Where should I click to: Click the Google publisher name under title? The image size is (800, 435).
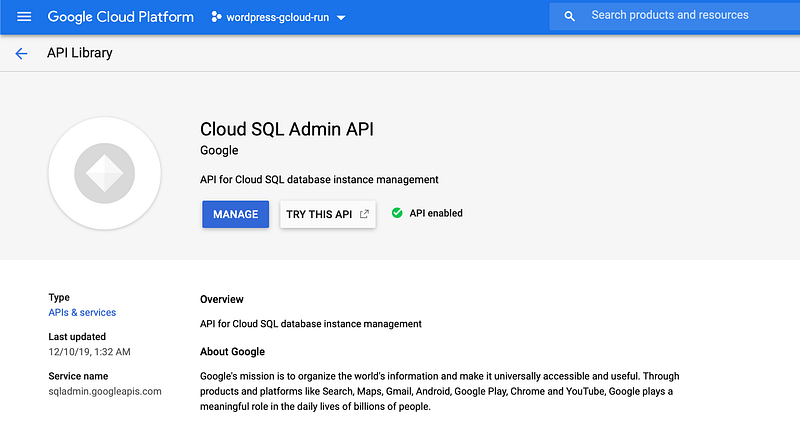click(x=219, y=150)
